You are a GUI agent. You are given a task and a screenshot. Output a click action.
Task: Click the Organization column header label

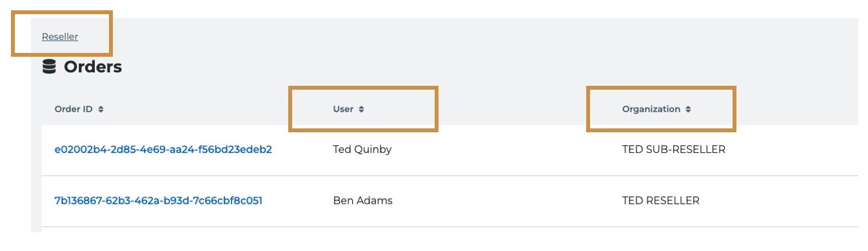[651, 110]
